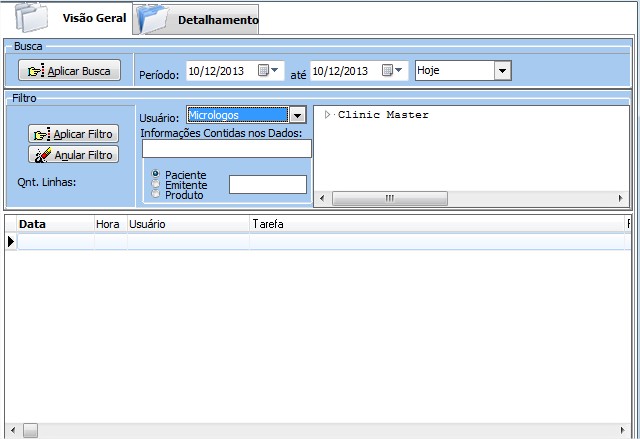640x439 pixels.
Task: Switch to the Visão Geral tab
Action: coord(93,19)
